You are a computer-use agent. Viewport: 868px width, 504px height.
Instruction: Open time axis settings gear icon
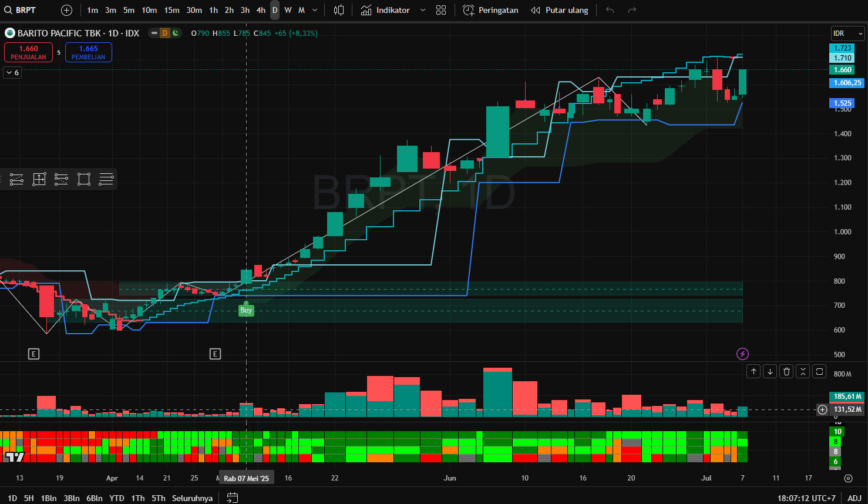848,478
